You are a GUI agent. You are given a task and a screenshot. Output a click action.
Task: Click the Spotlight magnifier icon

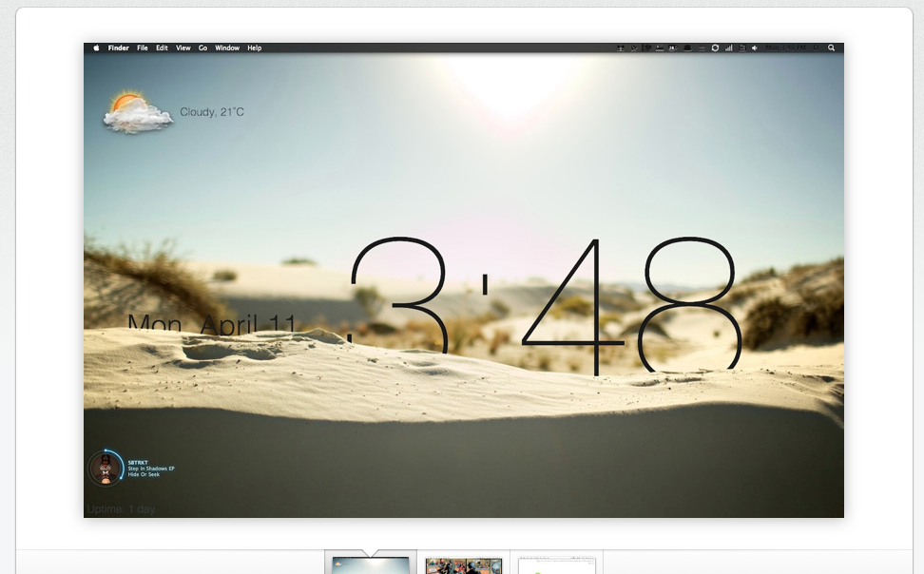point(832,48)
